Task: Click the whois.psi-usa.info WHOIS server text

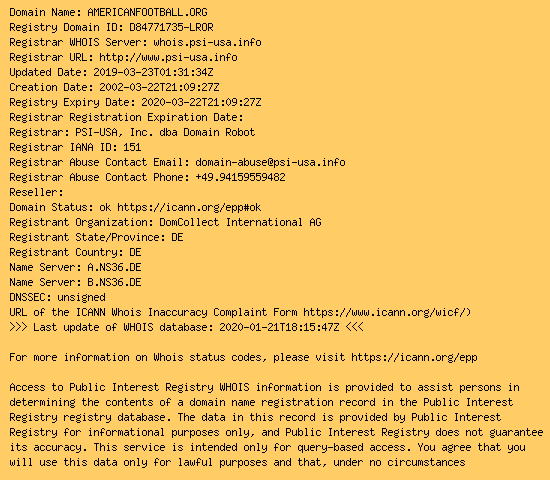Action: 207,42
